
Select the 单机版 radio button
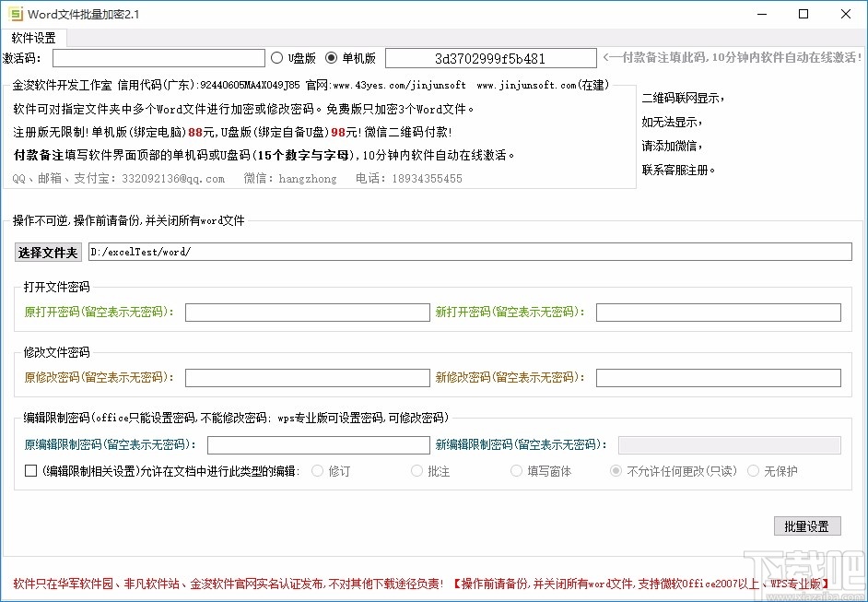tap(331, 57)
